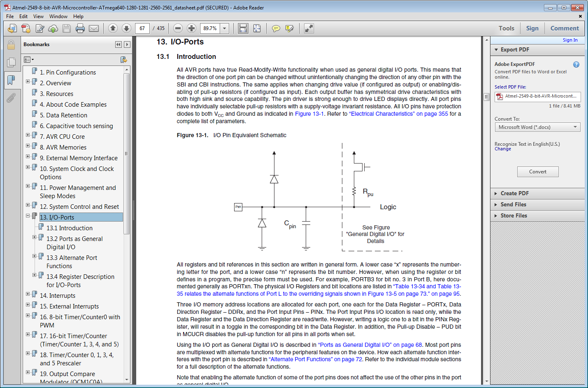This screenshot has width=588, height=388.
Task: Switch to the Tools pane tab
Action: click(x=507, y=28)
